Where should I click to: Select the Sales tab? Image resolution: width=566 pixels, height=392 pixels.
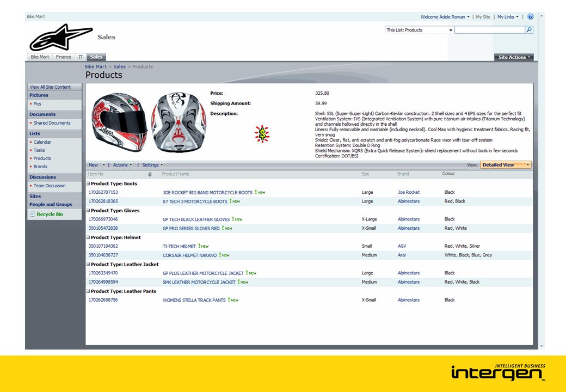click(x=96, y=57)
